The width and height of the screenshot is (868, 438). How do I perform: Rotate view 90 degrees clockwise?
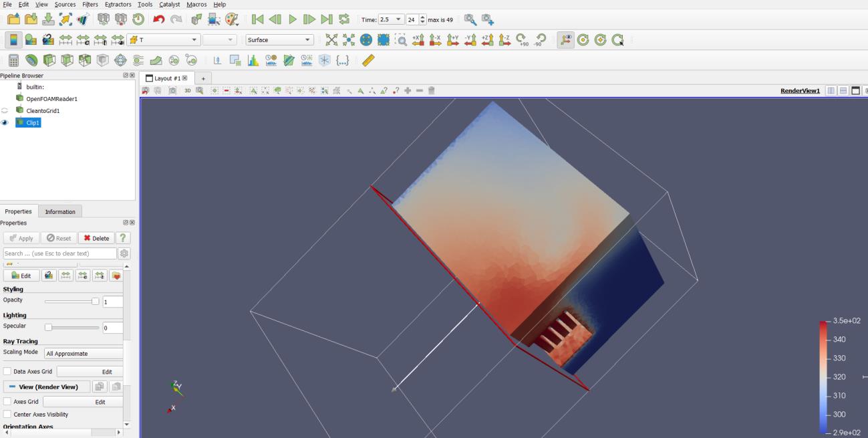(523, 40)
